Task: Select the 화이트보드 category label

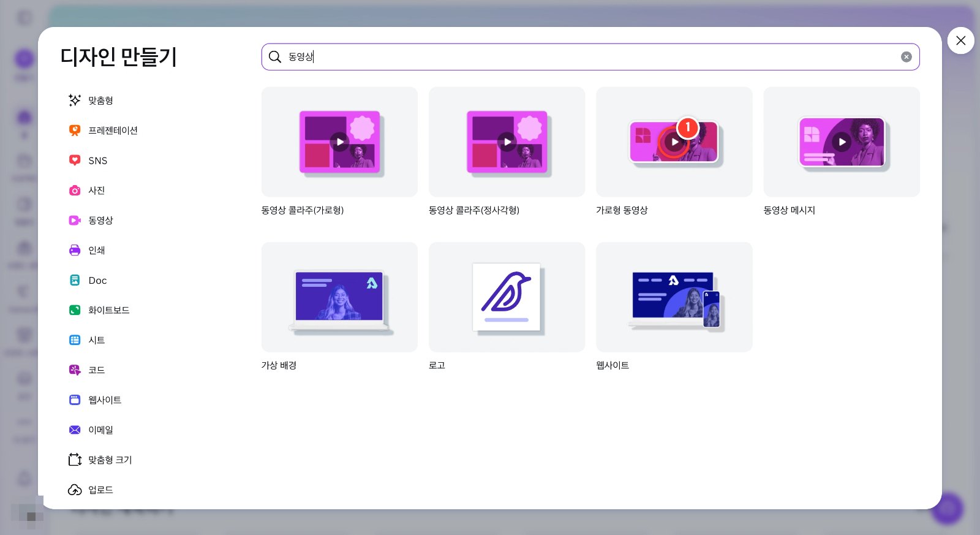Action: [108, 310]
